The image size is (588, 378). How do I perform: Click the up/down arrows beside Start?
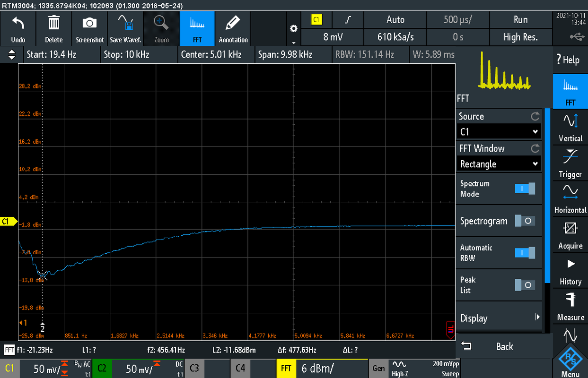(11, 55)
